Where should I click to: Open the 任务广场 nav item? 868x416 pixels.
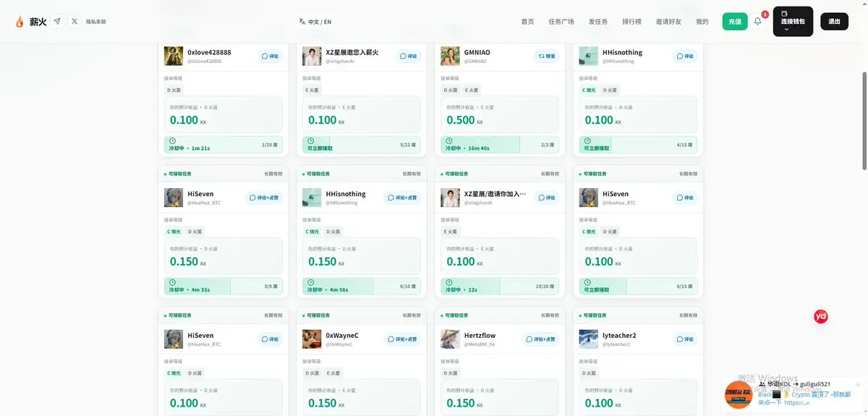click(561, 22)
